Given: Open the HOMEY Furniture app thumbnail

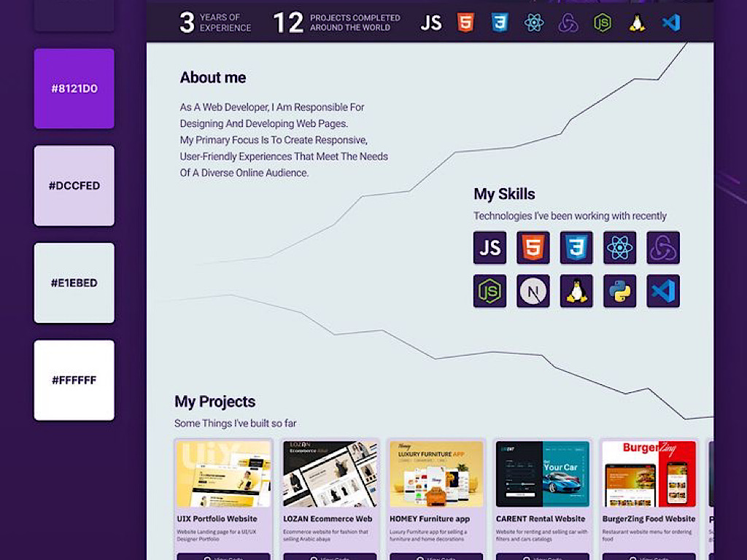Looking at the screenshot, I should point(436,474).
